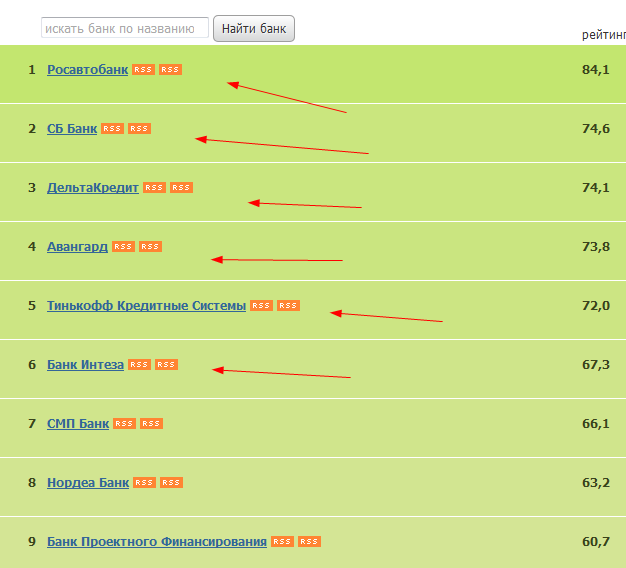
Task: Click second RSS icon after Банк Проектного Финансирования
Action: click(309, 542)
